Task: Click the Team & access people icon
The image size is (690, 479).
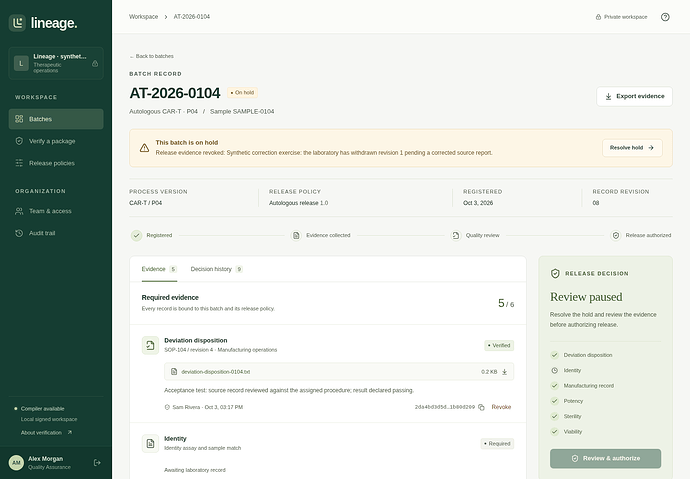Action: pos(19,211)
